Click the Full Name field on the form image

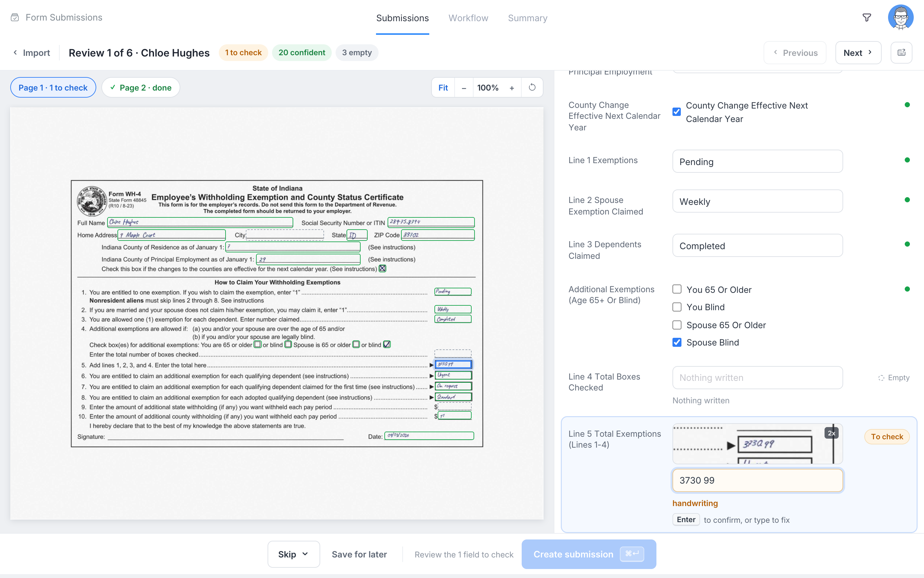tap(200, 222)
